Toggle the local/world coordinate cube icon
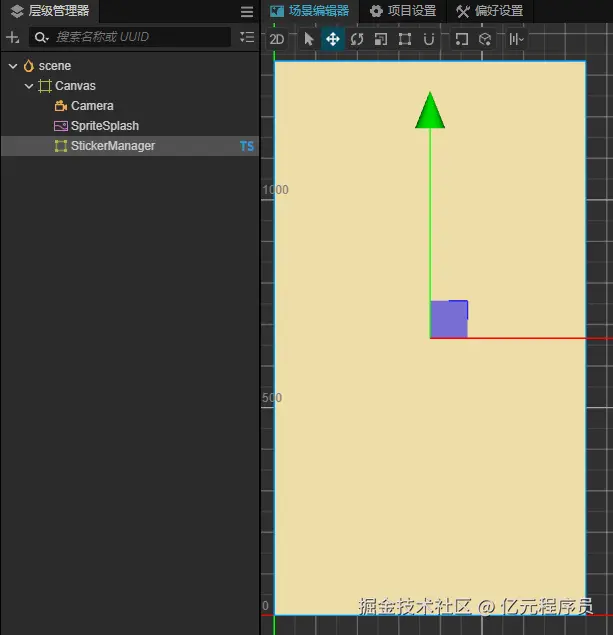Screen dimensions: 613x635 (485, 39)
